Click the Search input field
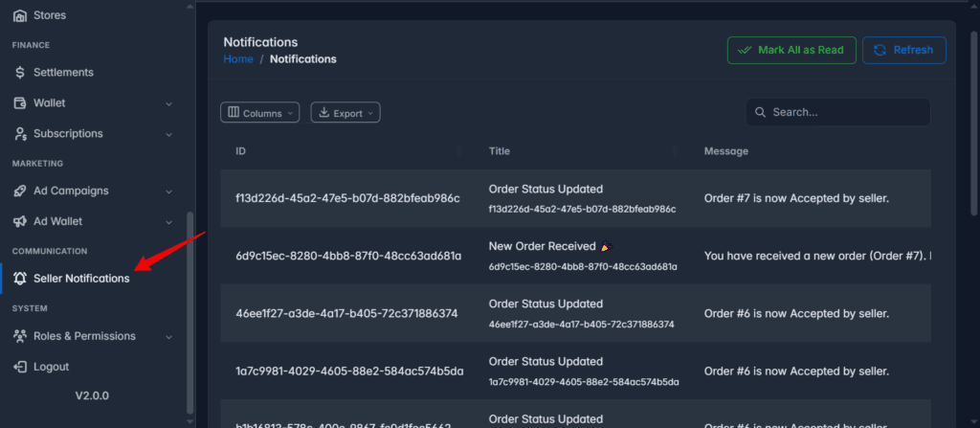 837,113
